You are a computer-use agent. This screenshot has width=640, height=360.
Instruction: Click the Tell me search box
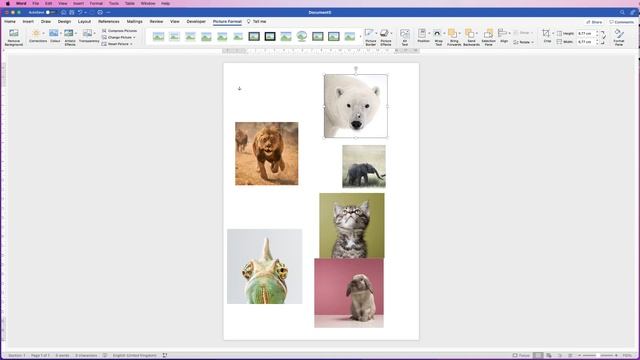[257, 21]
